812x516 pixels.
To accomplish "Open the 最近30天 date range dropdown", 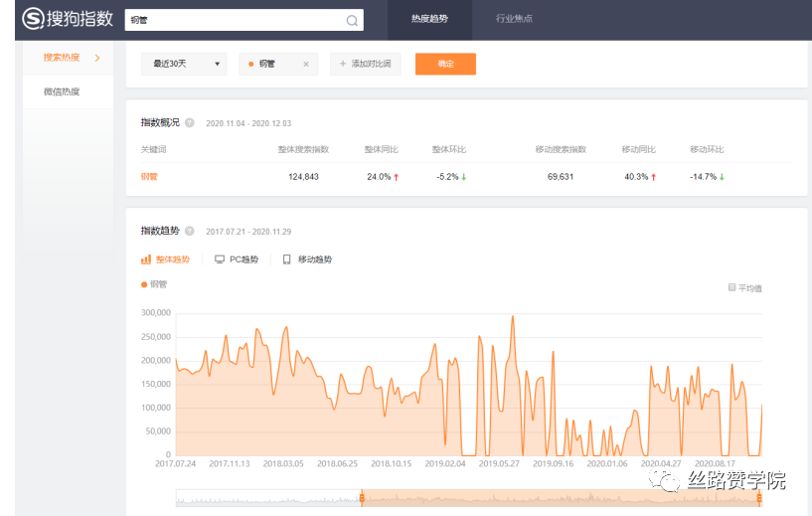I will (184, 64).
